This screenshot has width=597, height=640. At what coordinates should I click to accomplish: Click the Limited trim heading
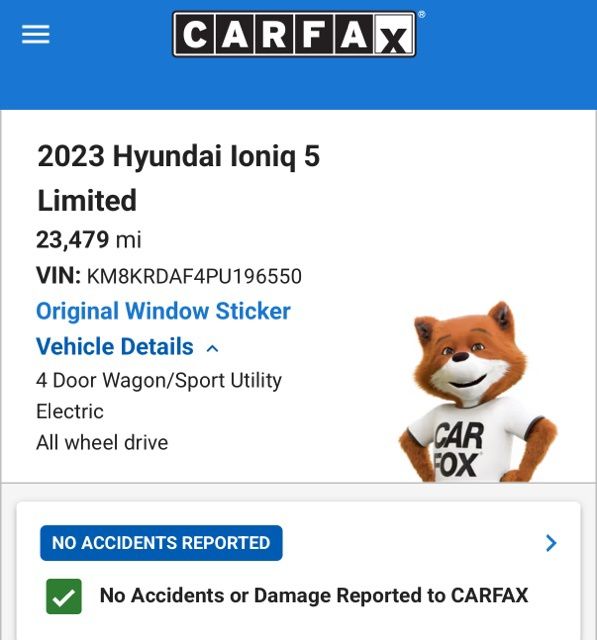pyautogui.click(x=87, y=200)
